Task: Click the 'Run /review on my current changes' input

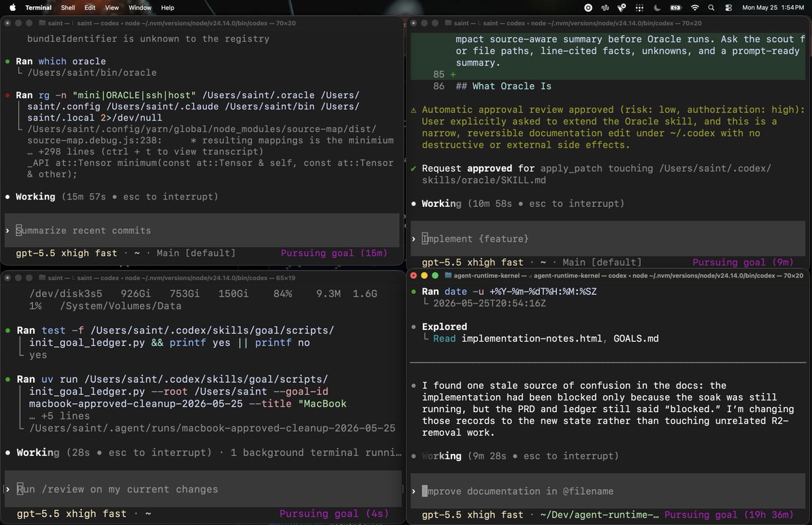Action: pos(202,489)
